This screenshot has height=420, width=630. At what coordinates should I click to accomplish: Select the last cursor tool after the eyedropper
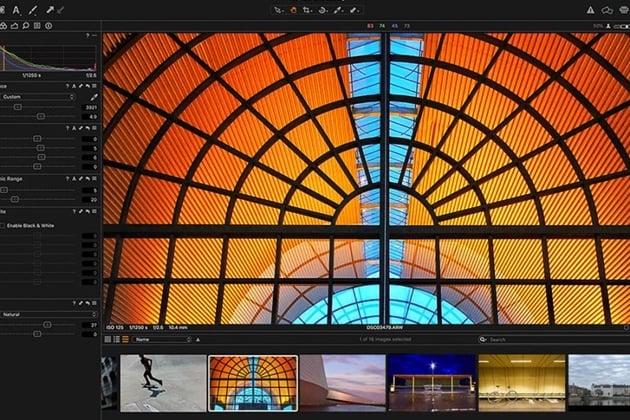(354, 10)
